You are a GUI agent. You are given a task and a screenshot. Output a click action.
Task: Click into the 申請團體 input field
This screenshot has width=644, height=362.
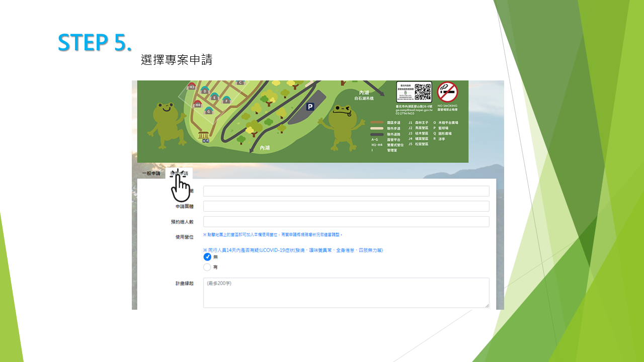pyautogui.click(x=346, y=206)
